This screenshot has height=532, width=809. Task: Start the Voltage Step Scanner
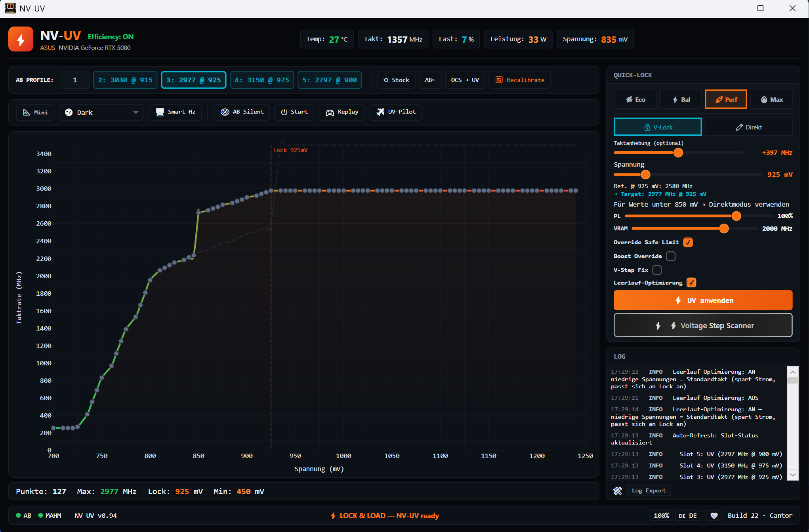click(x=703, y=325)
